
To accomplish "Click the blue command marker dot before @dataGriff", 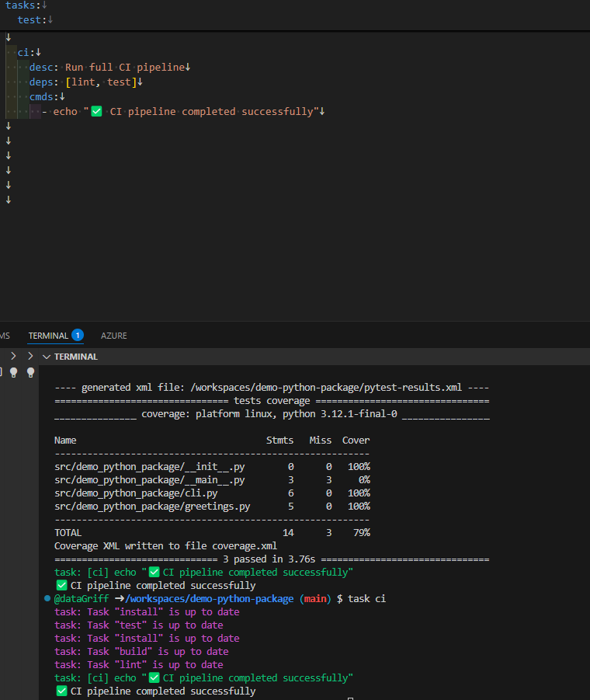I will tap(47, 598).
